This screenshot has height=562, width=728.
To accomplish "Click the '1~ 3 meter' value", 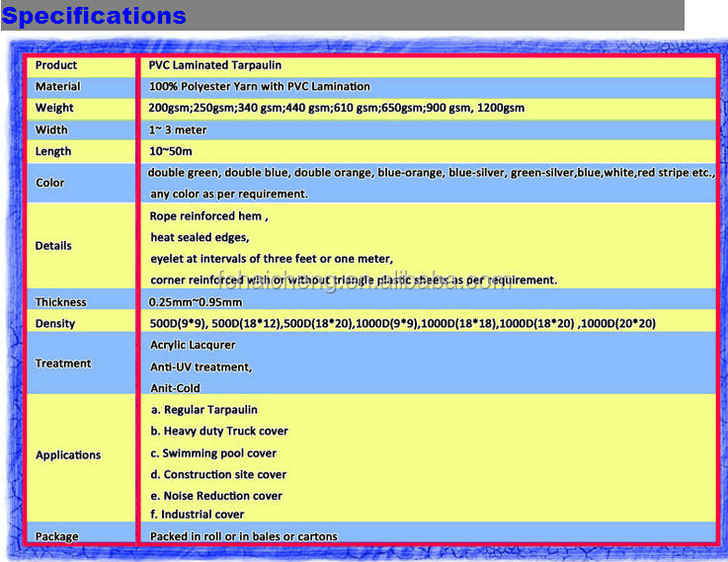I will [x=178, y=130].
